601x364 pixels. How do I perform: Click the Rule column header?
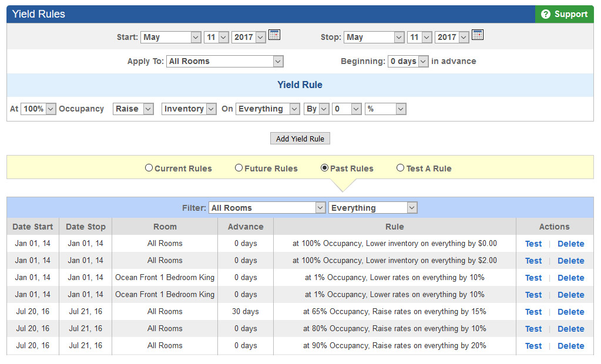[395, 227]
